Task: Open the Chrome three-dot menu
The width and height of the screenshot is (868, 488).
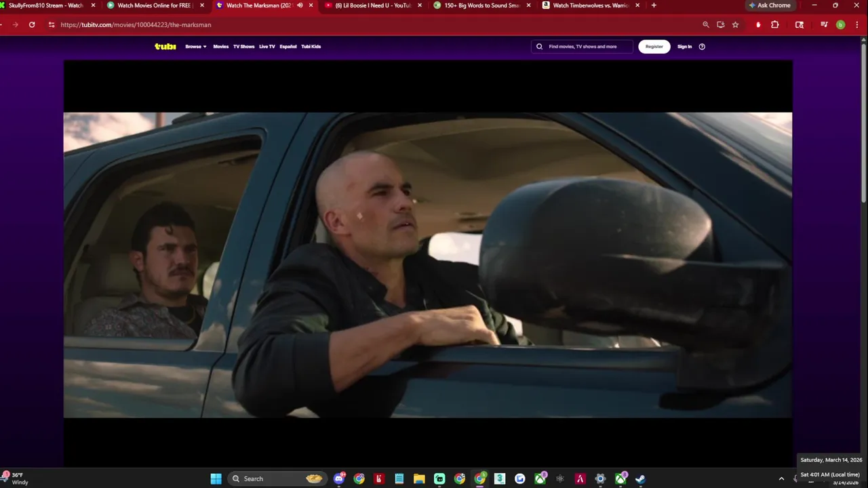Action: [x=858, y=24]
